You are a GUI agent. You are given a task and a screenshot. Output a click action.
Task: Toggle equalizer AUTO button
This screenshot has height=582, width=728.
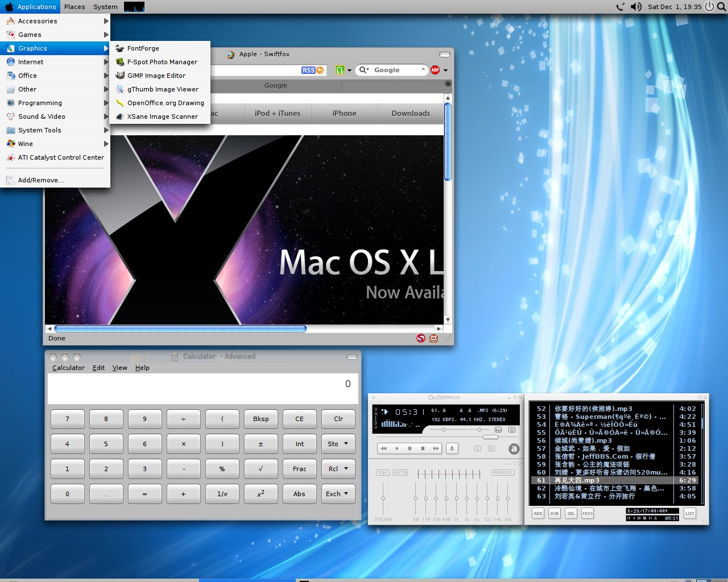400,473
